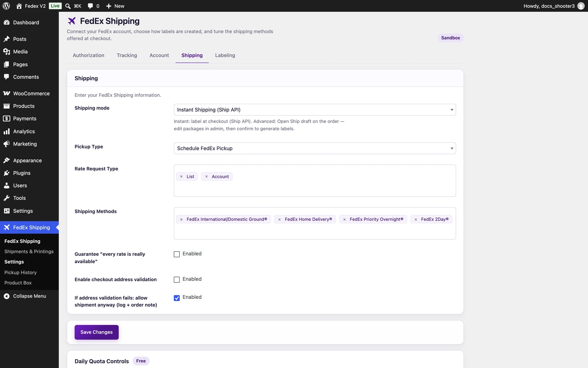The width and height of the screenshot is (588, 368).
Task: Click the Pages icon in sidebar
Action: coord(7,64)
